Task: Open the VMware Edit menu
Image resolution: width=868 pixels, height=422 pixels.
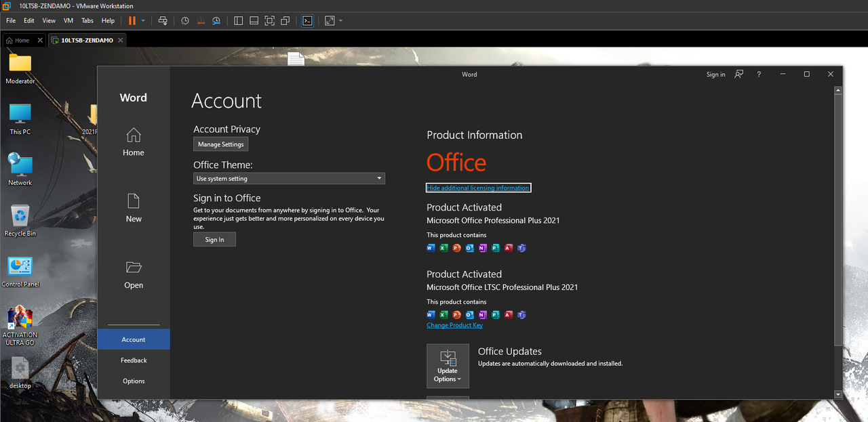Action: tap(29, 21)
